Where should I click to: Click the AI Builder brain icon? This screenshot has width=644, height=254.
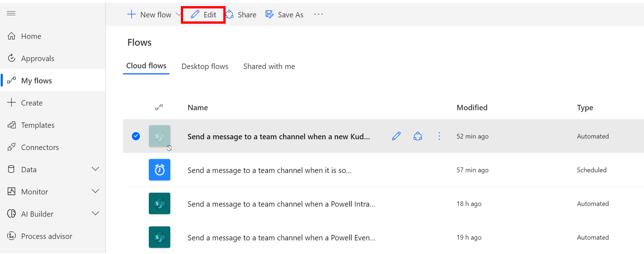[11, 213]
